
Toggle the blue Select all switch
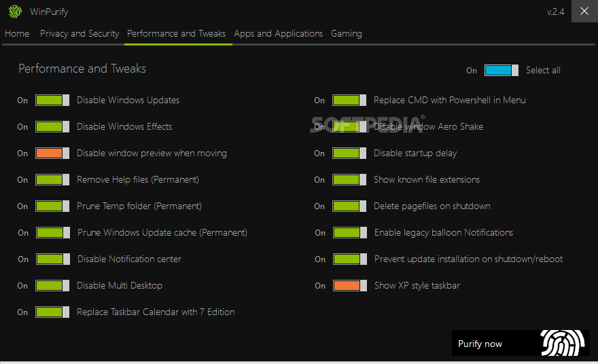point(501,70)
